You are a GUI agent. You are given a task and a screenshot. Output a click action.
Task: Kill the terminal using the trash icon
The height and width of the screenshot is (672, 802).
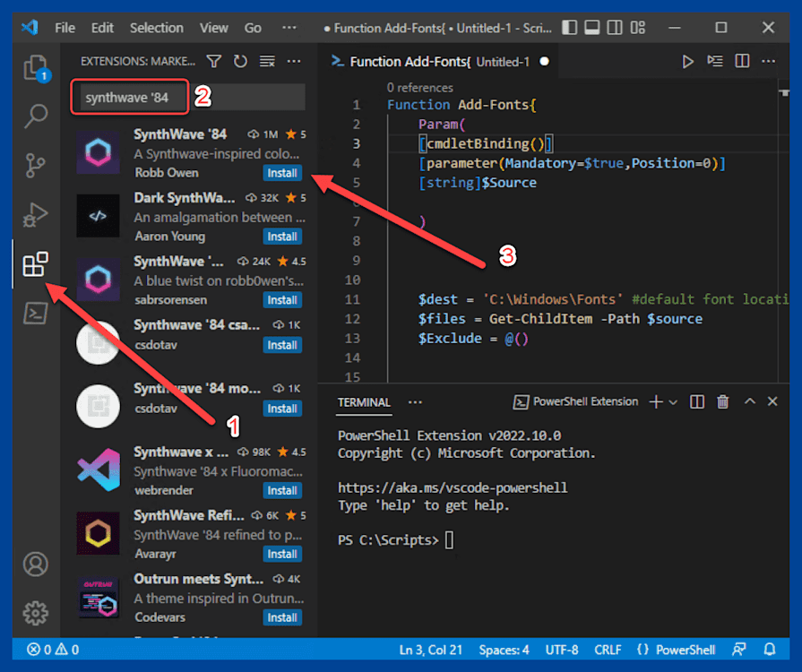click(x=722, y=401)
